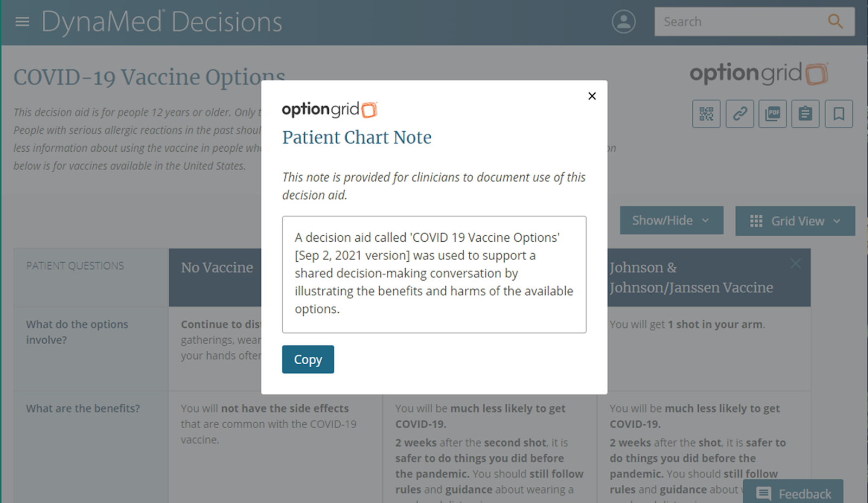
Task: Click the Grid View chevron arrow
Action: (x=837, y=221)
